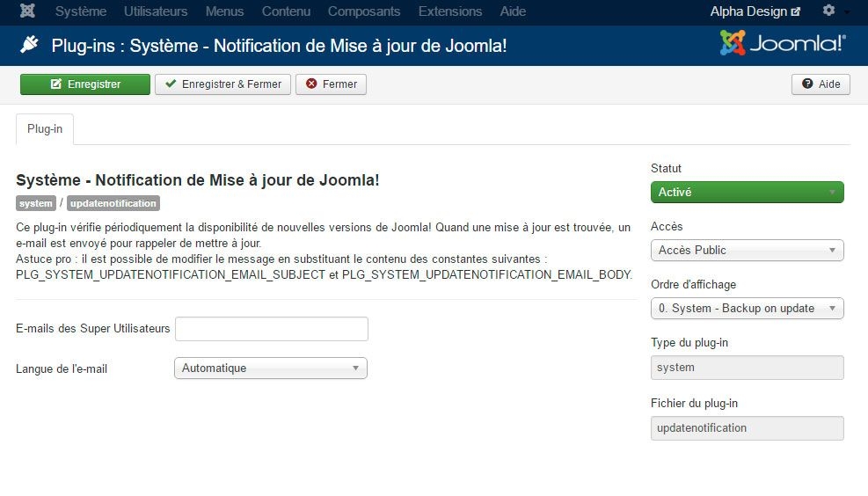Click the gray 'system' badge

(36, 203)
